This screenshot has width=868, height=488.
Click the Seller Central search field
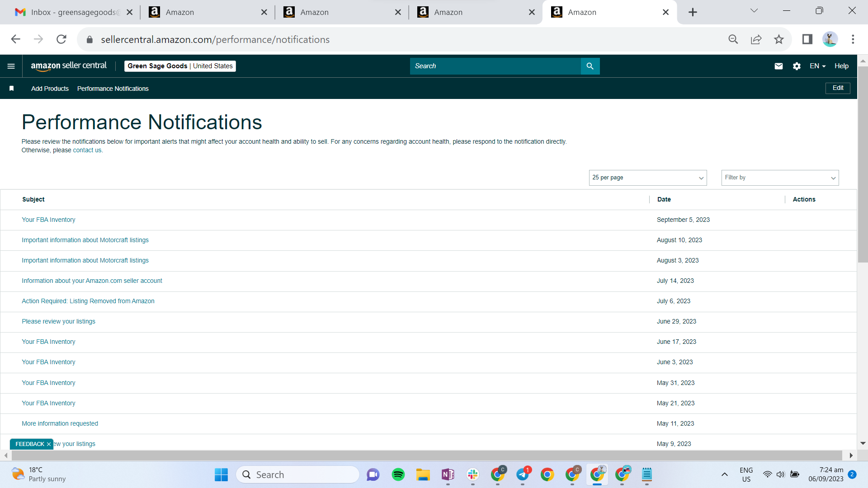(x=495, y=66)
